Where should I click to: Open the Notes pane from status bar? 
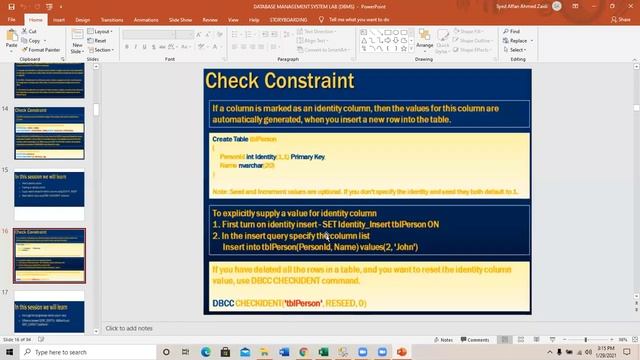tap(443, 340)
